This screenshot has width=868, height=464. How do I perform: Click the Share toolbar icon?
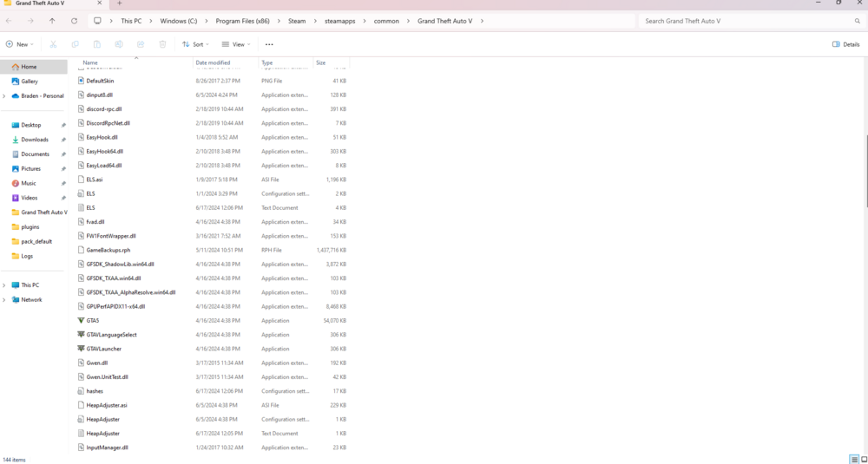[x=141, y=44]
